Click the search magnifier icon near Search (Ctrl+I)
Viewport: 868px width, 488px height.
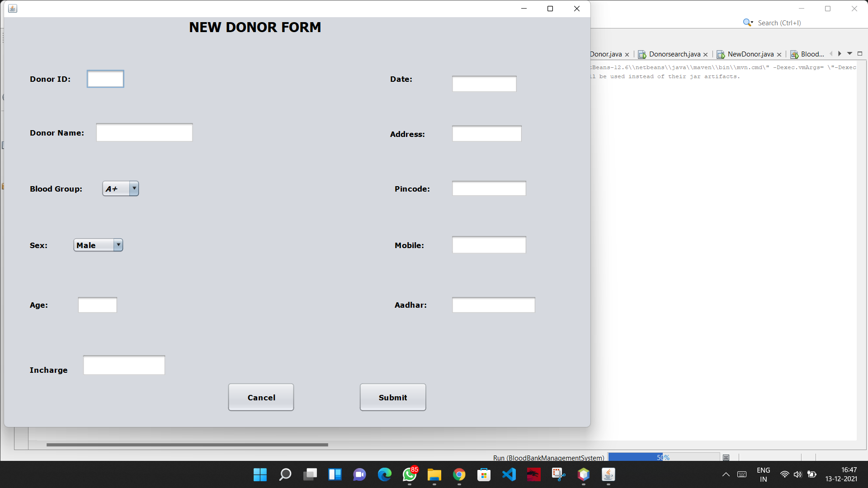(748, 22)
